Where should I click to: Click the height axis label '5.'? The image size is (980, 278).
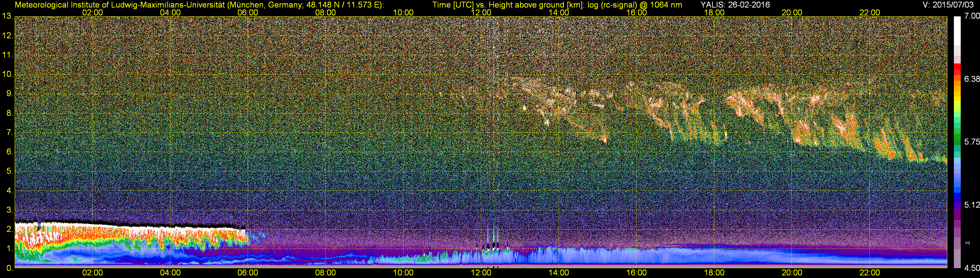(x=9, y=171)
